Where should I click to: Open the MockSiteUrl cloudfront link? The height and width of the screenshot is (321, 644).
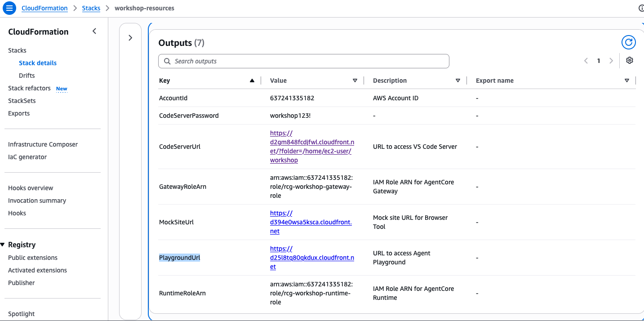point(311,222)
